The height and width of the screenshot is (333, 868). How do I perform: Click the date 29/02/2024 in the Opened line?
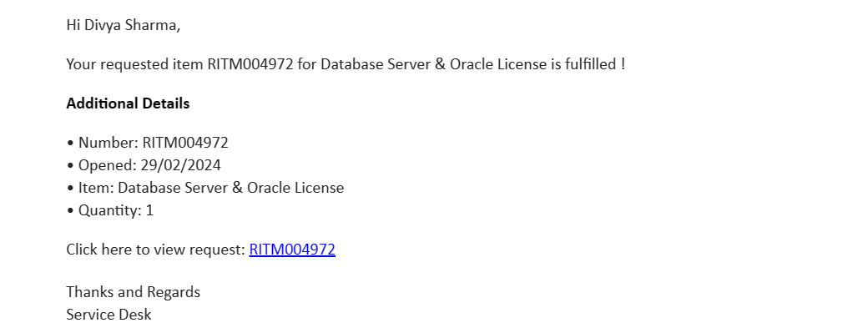[180, 165]
